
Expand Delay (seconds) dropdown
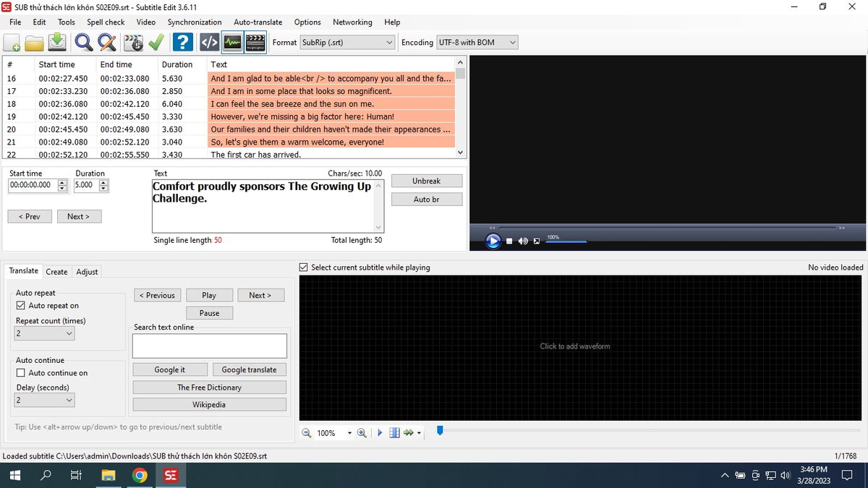click(44, 400)
